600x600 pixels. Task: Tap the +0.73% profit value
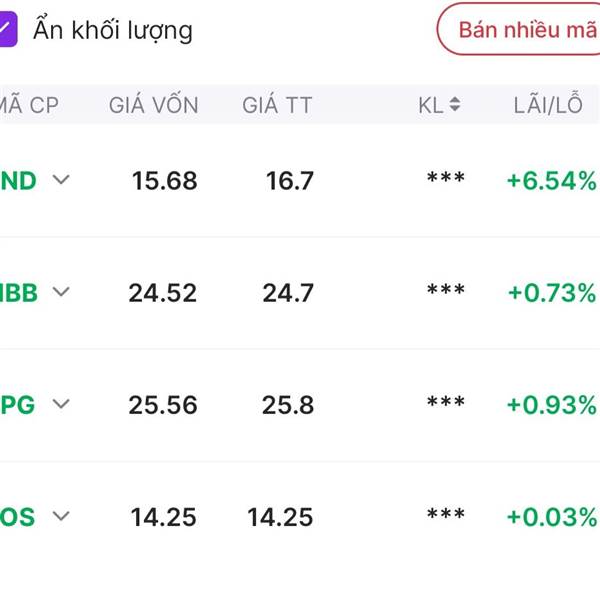(552, 293)
